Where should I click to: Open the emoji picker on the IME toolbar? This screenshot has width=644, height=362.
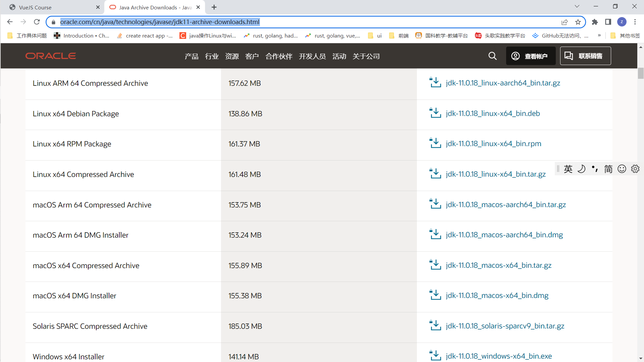622,169
